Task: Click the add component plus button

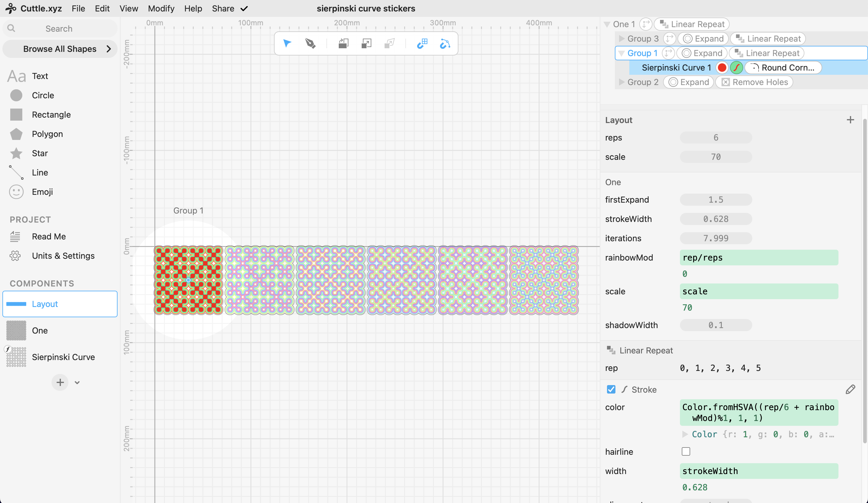Action: pos(60,382)
